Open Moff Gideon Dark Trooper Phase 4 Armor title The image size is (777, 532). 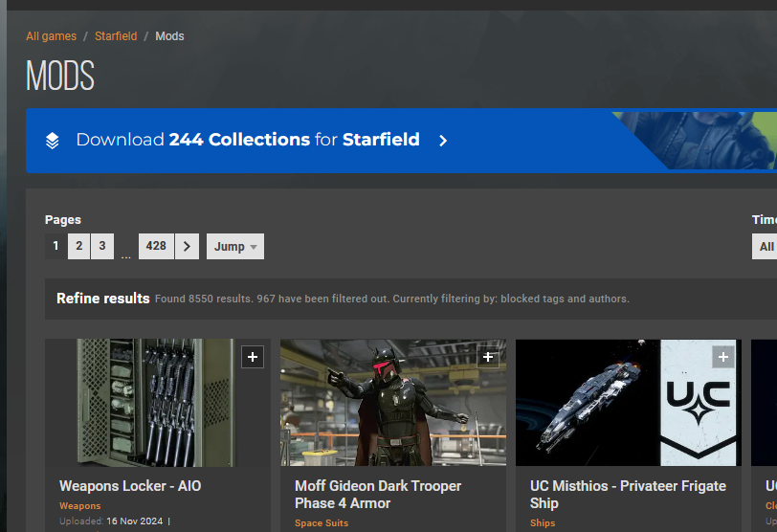point(378,495)
